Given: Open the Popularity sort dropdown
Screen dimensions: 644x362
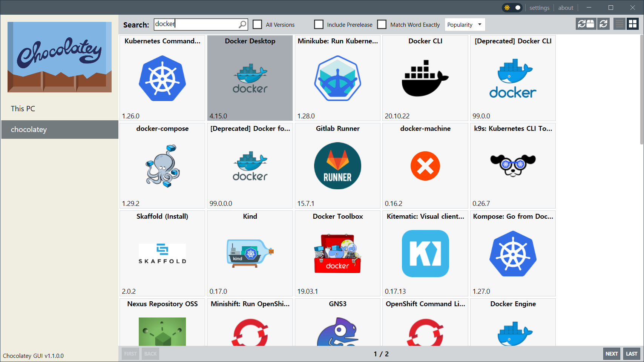Looking at the screenshot, I should coord(465,25).
